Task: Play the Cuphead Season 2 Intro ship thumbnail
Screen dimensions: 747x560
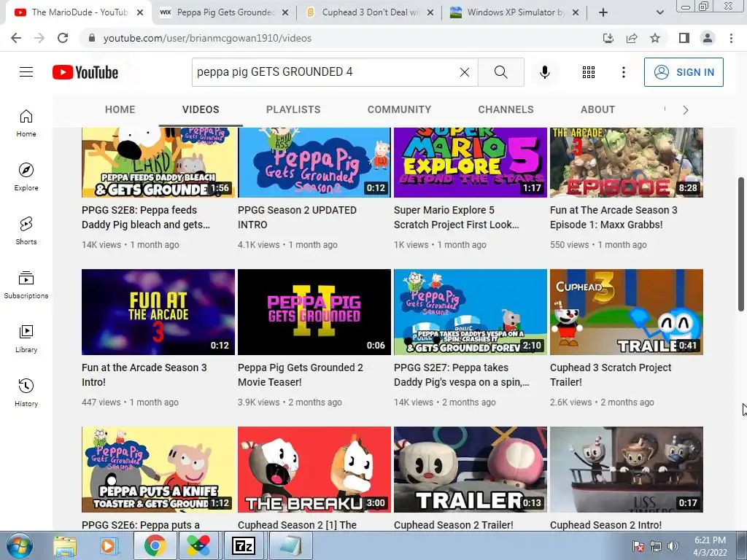Action: click(627, 470)
